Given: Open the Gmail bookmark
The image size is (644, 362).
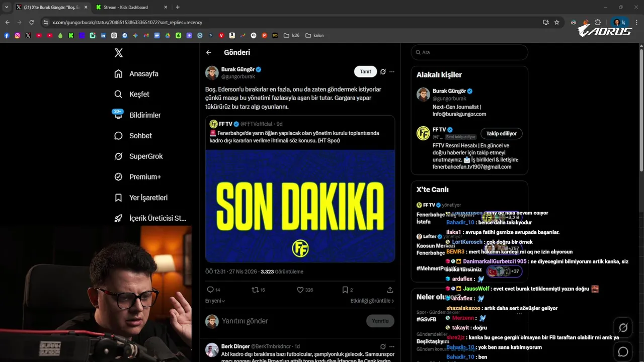Looking at the screenshot, I should click(x=146, y=36).
